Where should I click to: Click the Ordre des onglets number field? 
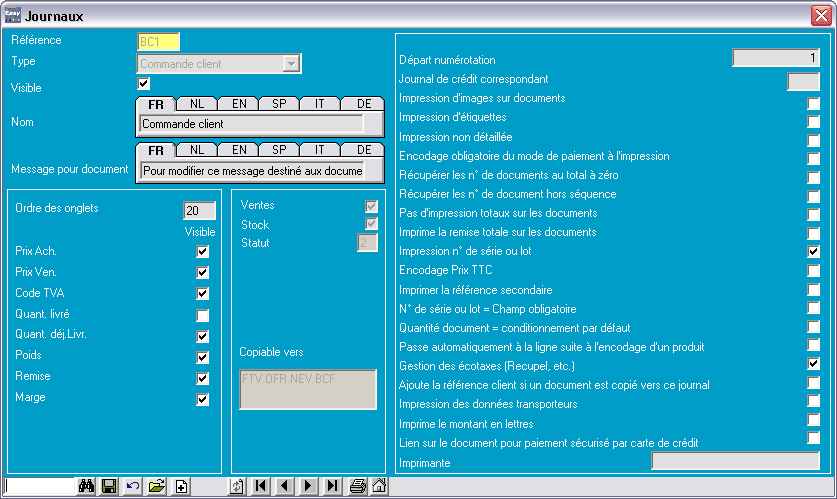coord(199,210)
